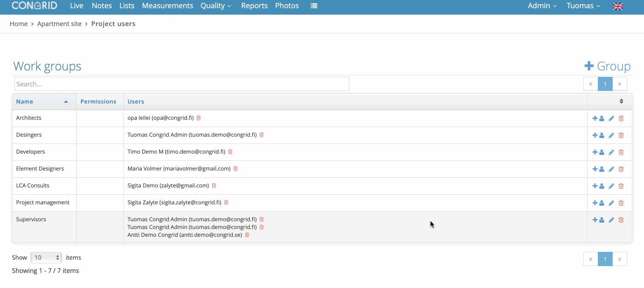Click page 1 in bottom pagination
The height and width of the screenshot is (288, 644).
pyautogui.click(x=605, y=259)
